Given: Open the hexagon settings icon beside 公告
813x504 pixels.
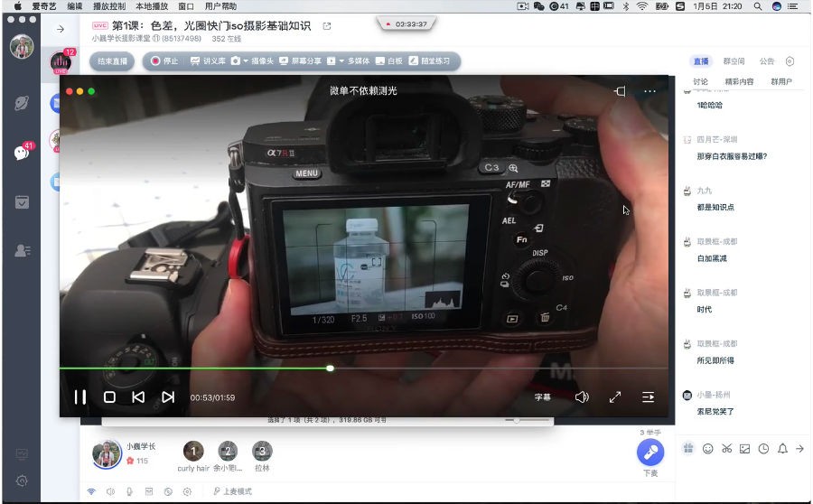Looking at the screenshot, I should click(790, 61).
